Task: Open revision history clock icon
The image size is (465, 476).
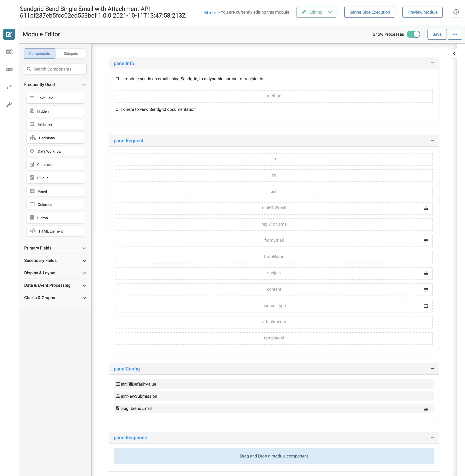Action: point(456,12)
